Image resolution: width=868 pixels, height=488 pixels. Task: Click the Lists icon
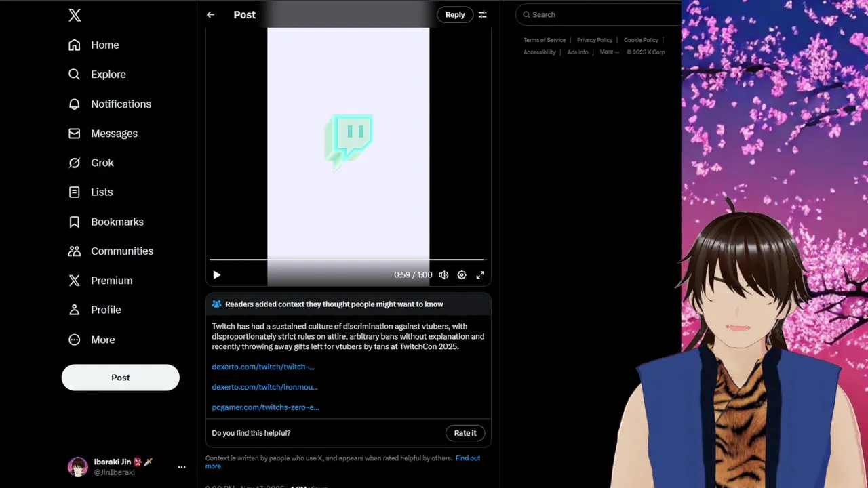tap(75, 192)
